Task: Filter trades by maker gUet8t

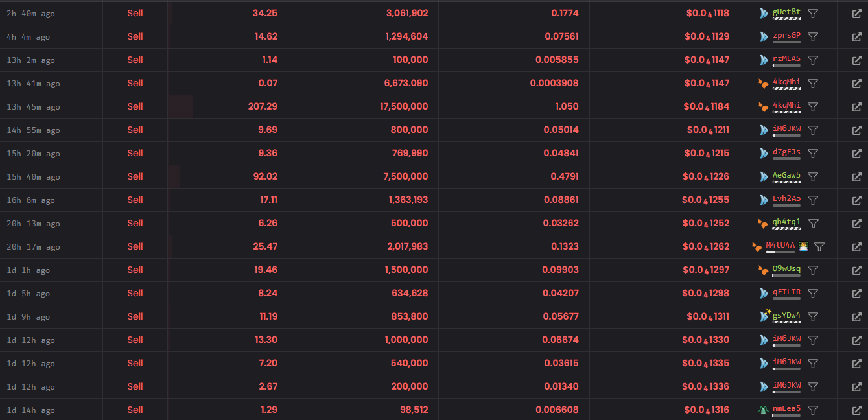Action: (x=813, y=14)
